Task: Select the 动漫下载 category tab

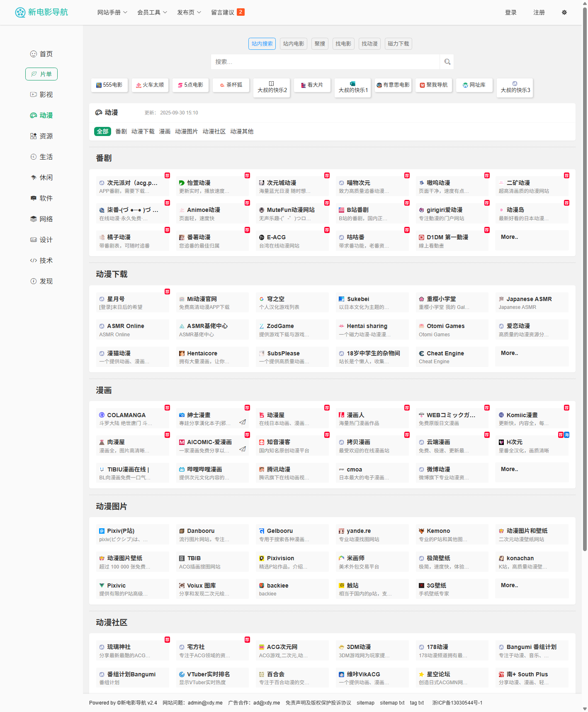Action: coord(143,131)
